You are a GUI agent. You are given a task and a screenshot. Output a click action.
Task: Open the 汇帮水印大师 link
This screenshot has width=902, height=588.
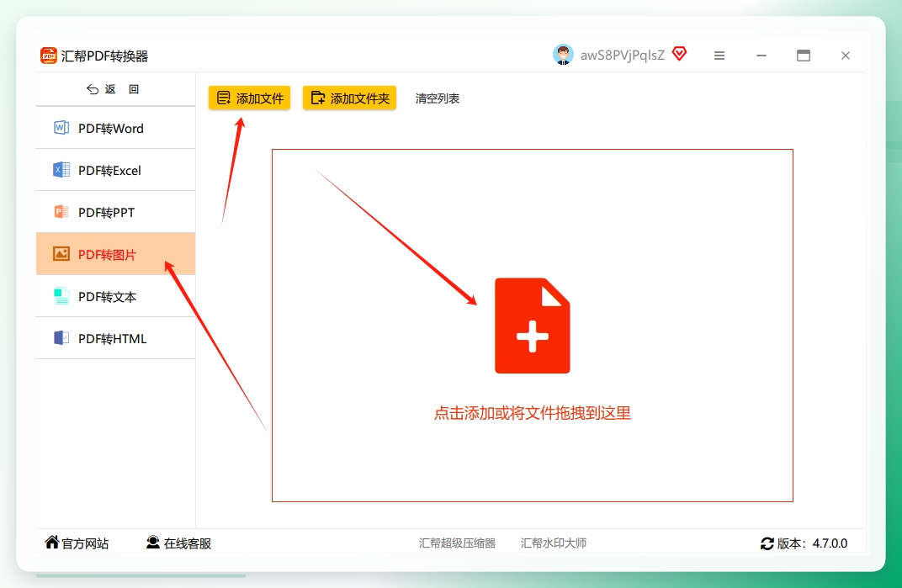(x=554, y=543)
